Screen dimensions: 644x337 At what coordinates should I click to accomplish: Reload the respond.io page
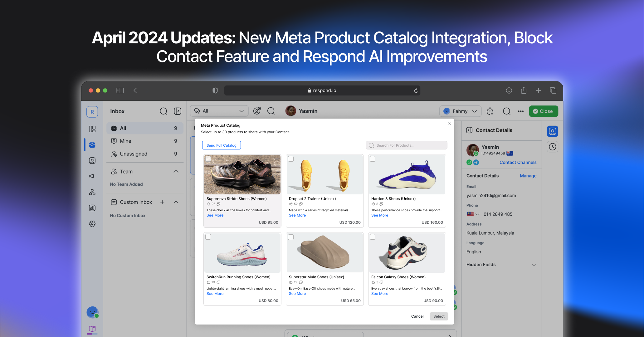click(416, 90)
